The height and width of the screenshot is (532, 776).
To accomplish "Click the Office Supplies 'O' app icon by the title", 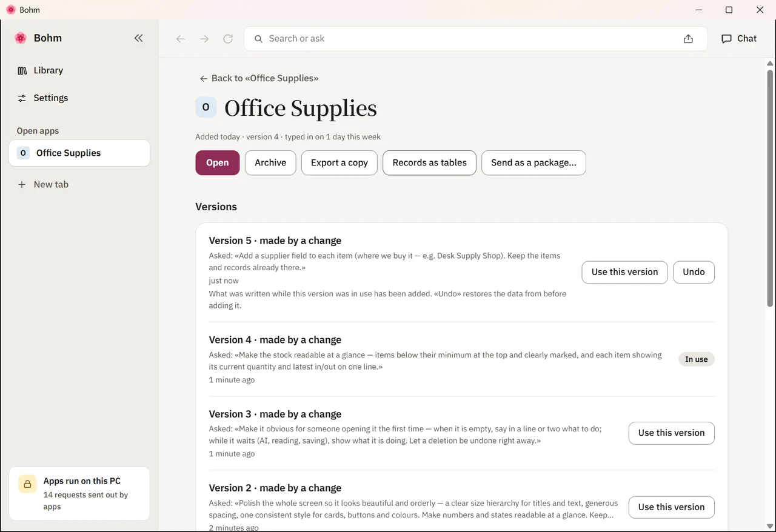I will point(206,107).
